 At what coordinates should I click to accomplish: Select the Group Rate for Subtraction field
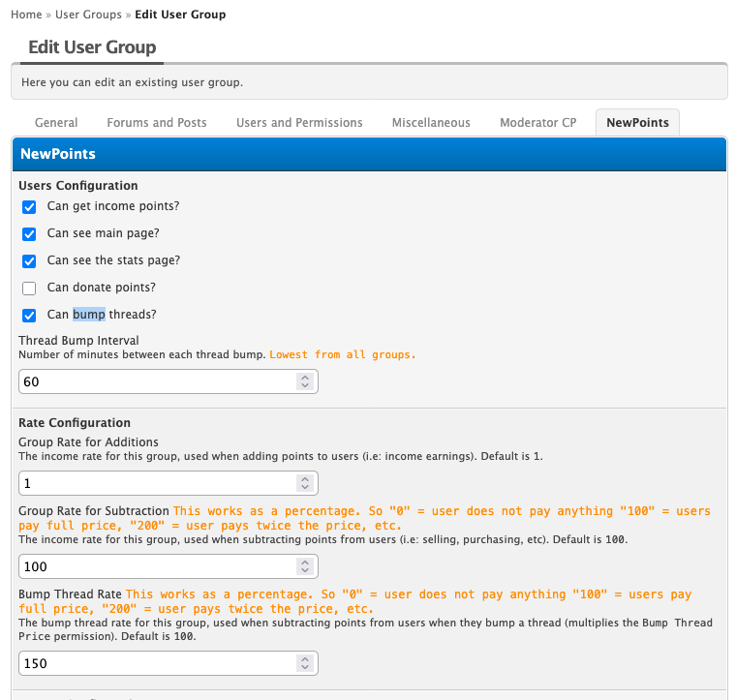tap(157, 566)
